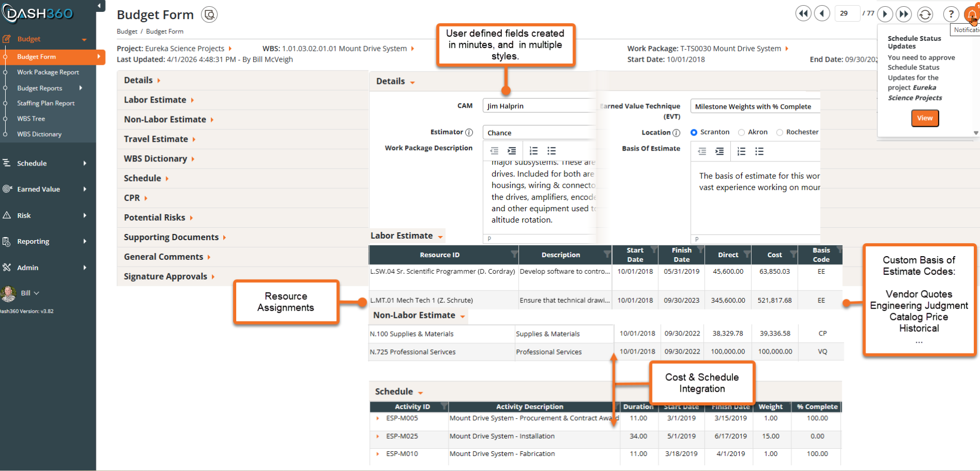
Task: Jump to Non-Labor Estimate section link
Action: click(x=168, y=120)
